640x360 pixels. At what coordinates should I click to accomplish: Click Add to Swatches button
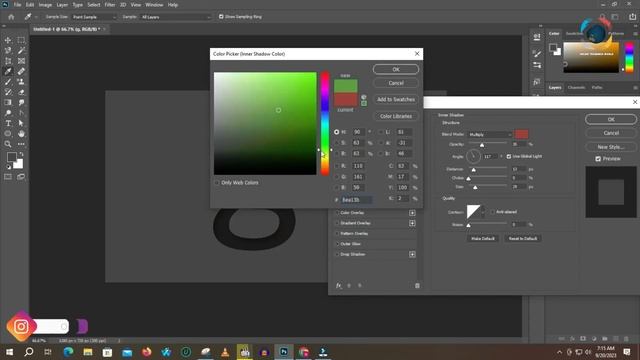[396, 100]
